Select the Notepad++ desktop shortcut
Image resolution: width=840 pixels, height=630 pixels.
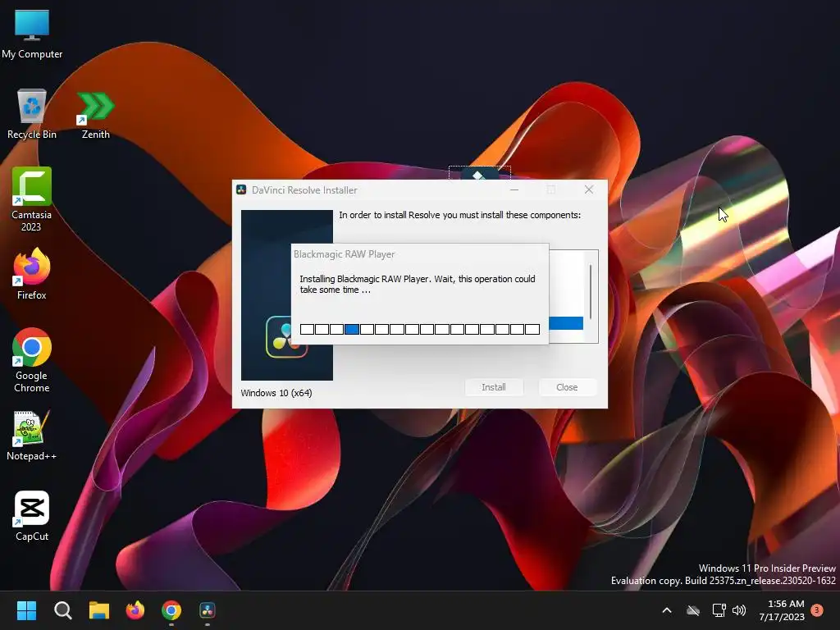pos(32,435)
